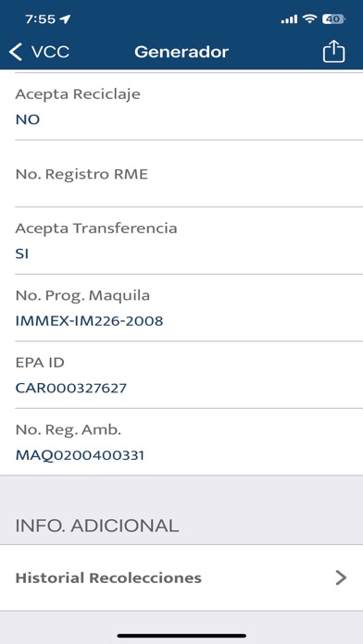Screen dimensions: 363x644
Task: Tap the Acepta Reciclaje NO value
Action: pyautogui.click(x=28, y=120)
